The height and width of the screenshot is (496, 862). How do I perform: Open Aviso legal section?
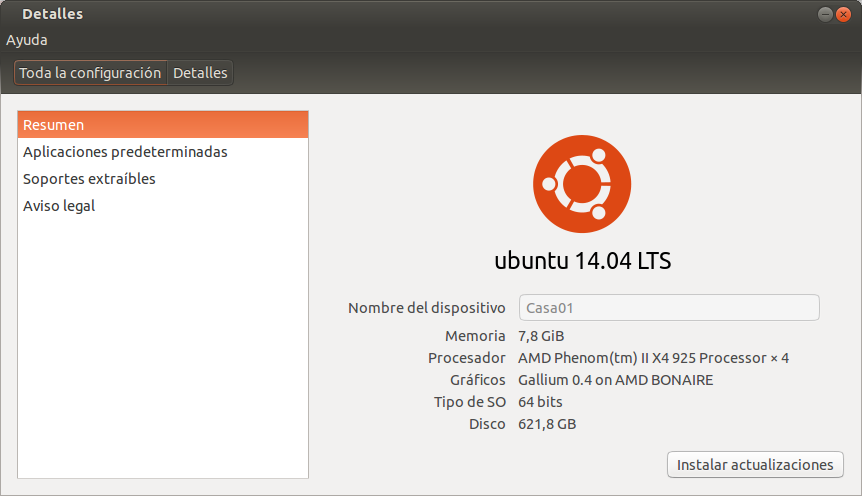click(x=163, y=206)
